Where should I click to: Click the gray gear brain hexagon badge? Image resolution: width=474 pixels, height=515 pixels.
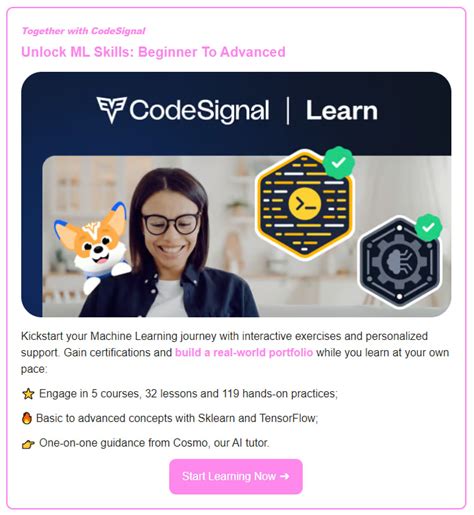(400, 262)
